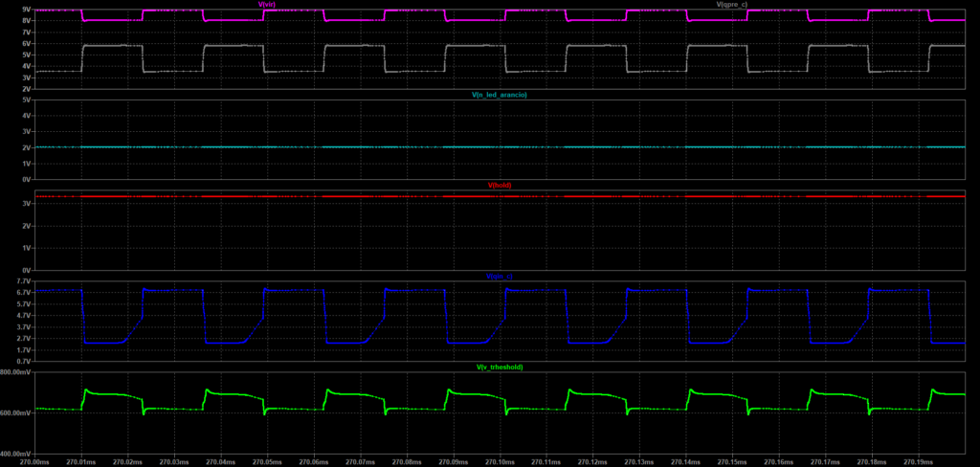Screen dimensions: 980x467
Task: Click the 6V axis label in top pane
Action: (x=26, y=43)
